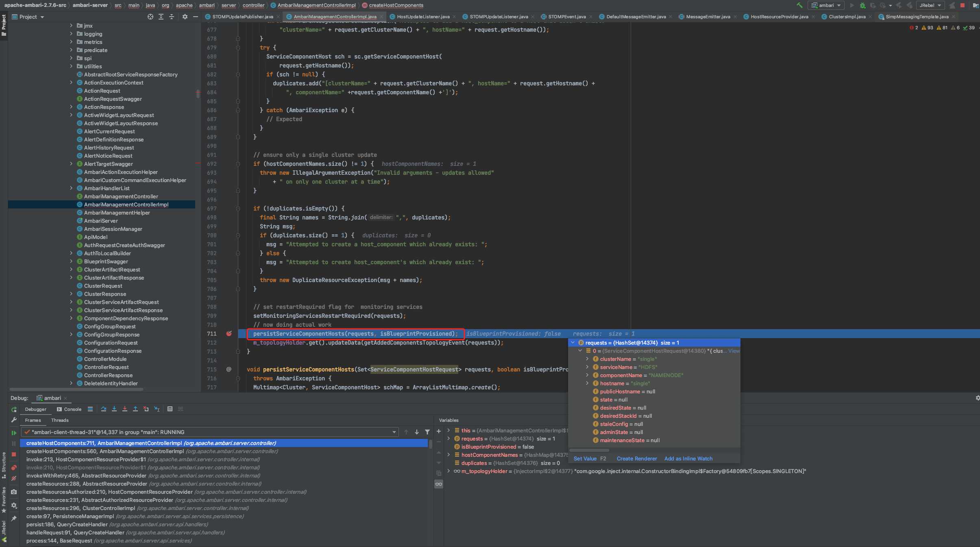Open the JRebel dropdown
Viewport: 980px width, 547px height.
pyautogui.click(x=930, y=5)
